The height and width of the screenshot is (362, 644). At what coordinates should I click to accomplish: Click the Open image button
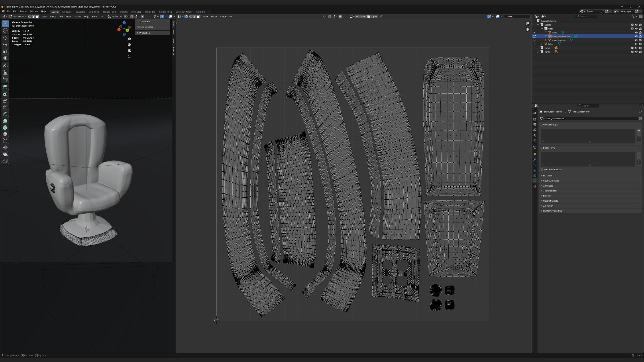[372, 17]
